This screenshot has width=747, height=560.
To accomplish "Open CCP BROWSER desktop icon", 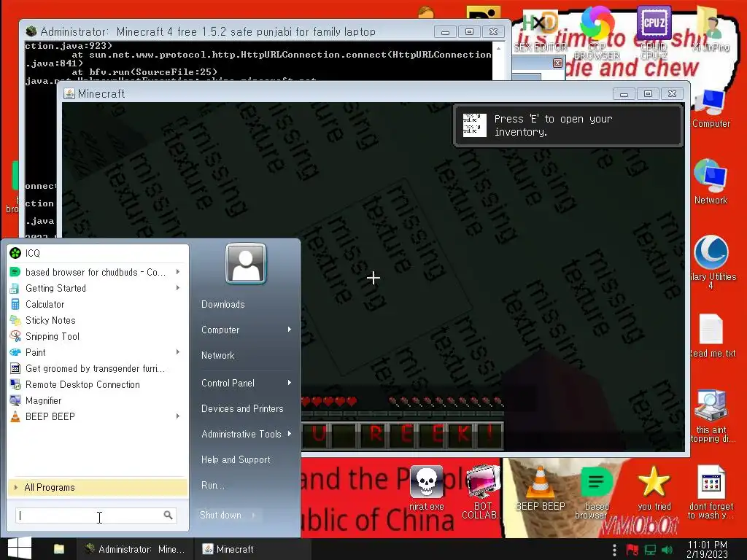I will 597,32.
